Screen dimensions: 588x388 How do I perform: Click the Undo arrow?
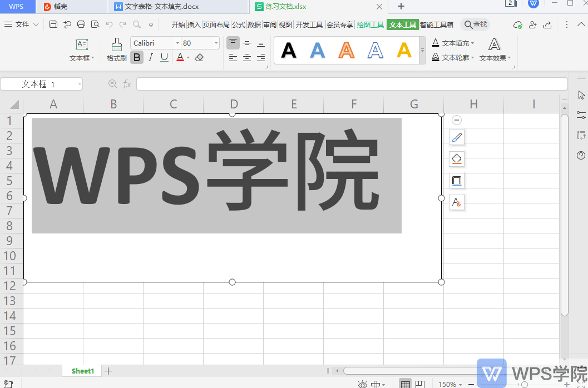click(109, 24)
